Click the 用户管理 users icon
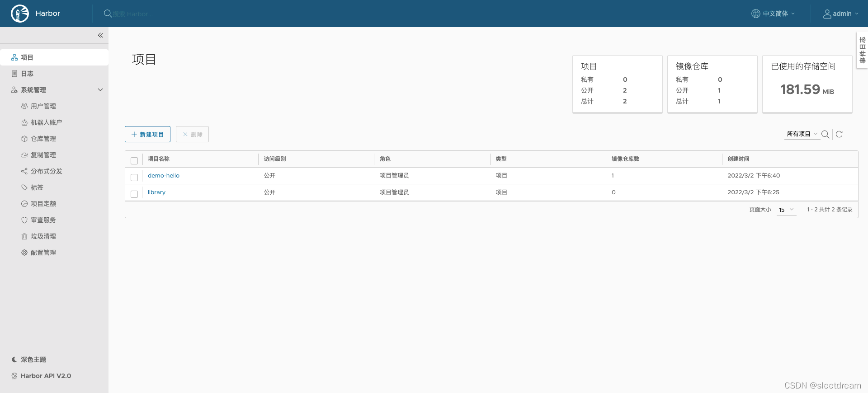Image resolution: width=868 pixels, height=393 pixels. click(x=24, y=106)
